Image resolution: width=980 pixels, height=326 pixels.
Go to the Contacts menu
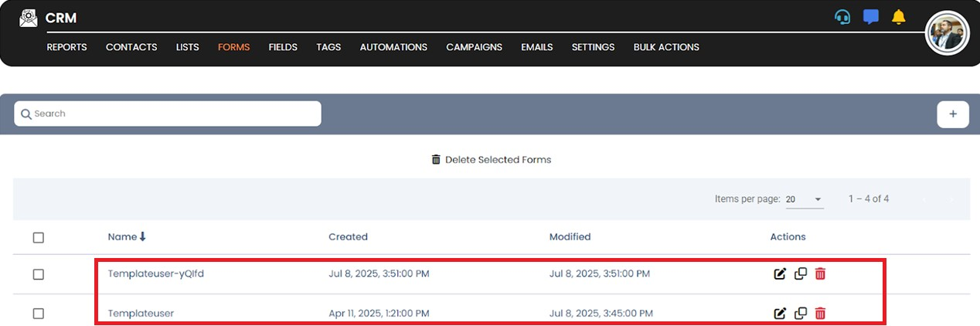tap(131, 47)
